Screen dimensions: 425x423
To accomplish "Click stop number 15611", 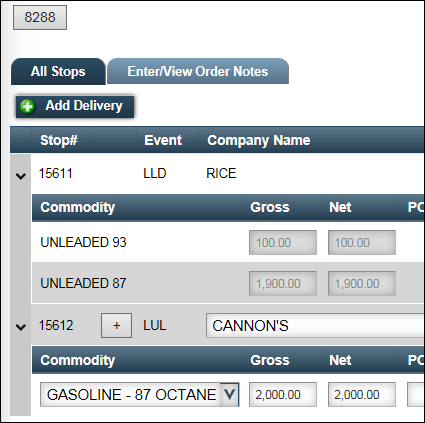I will tap(56, 173).
